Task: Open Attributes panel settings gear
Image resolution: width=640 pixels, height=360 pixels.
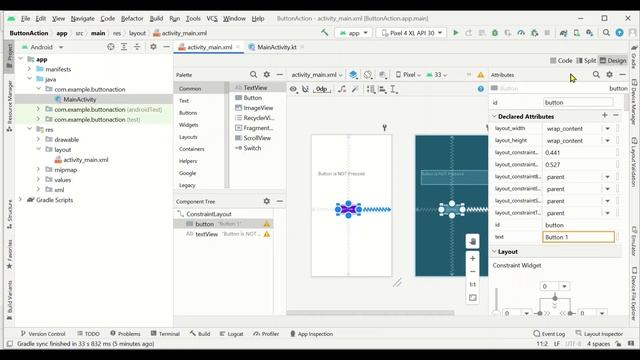Action: [609, 74]
